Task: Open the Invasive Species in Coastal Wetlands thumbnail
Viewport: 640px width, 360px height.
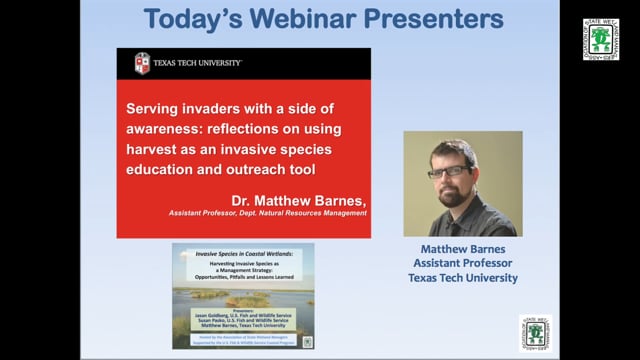Action: (x=243, y=296)
